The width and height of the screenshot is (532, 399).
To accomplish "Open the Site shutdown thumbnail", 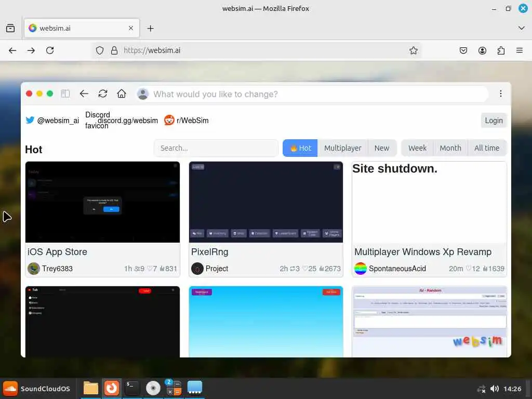I will [429, 202].
